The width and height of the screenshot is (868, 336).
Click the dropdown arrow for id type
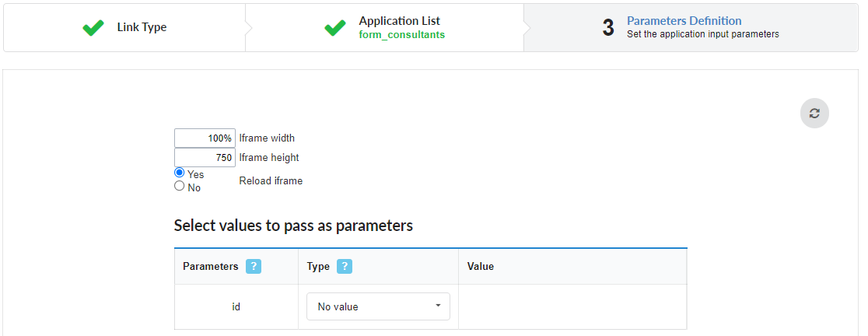click(439, 306)
